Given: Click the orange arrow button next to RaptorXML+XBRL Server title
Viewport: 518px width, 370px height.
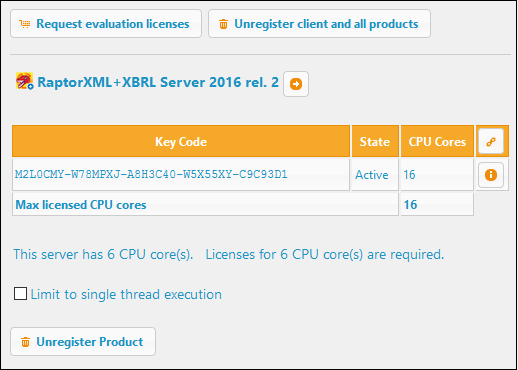Looking at the screenshot, I should (296, 84).
